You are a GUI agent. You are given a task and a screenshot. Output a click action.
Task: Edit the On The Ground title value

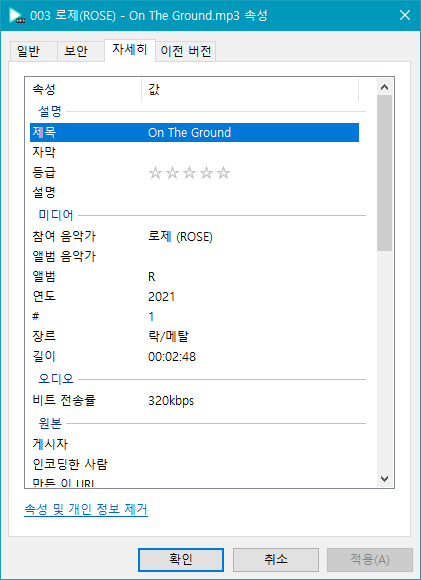tap(189, 132)
